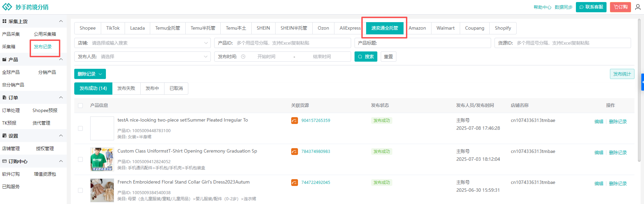Click 删除记录 for product 784374980983 row
This screenshot has width=644, height=204.
pyautogui.click(x=618, y=153)
